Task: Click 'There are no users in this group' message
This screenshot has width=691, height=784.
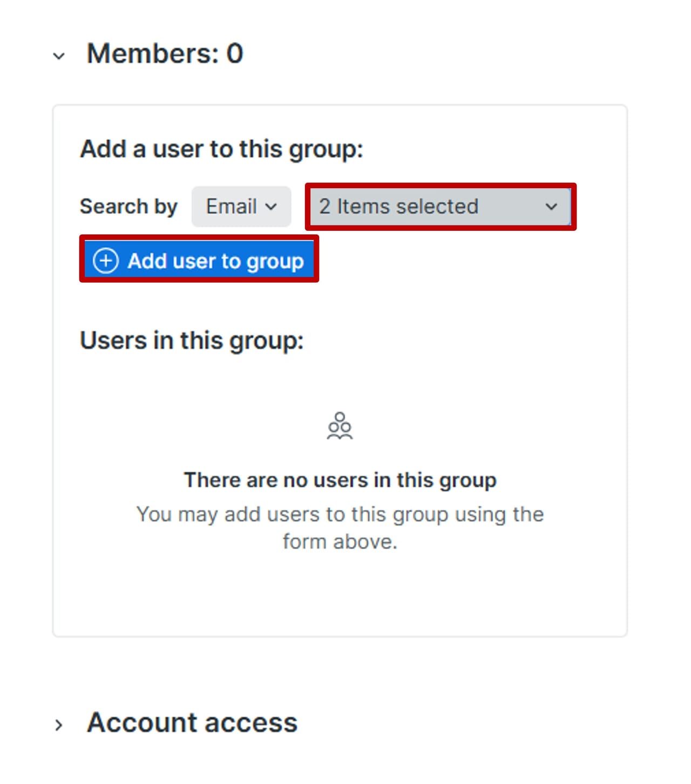Action: tap(340, 480)
